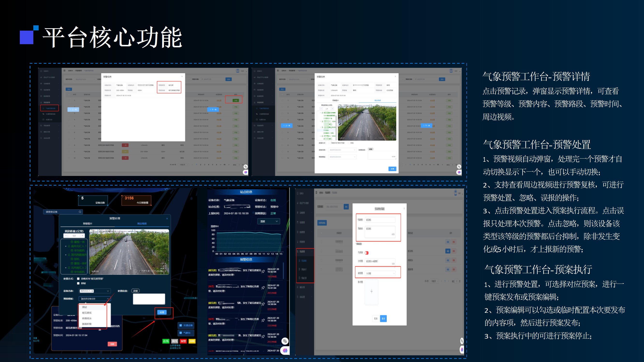Click the plus icon to upload an 图片预警 image

click(x=372, y=291)
